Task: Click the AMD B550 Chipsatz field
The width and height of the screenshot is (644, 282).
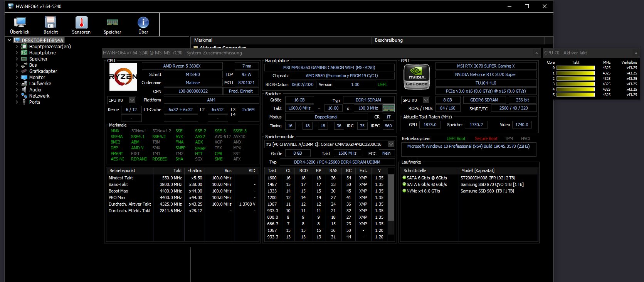Action: click(x=341, y=76)
